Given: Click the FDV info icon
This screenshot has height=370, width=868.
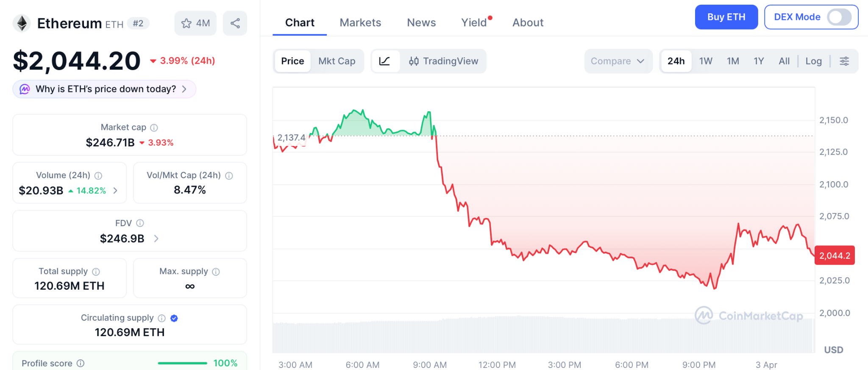Looking at the screenshot, I should click(x=140, y=223).
